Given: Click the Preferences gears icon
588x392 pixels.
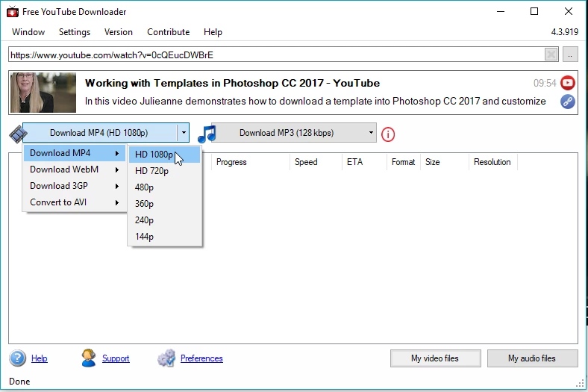Looking at the screenshot, I should point(166,358).
